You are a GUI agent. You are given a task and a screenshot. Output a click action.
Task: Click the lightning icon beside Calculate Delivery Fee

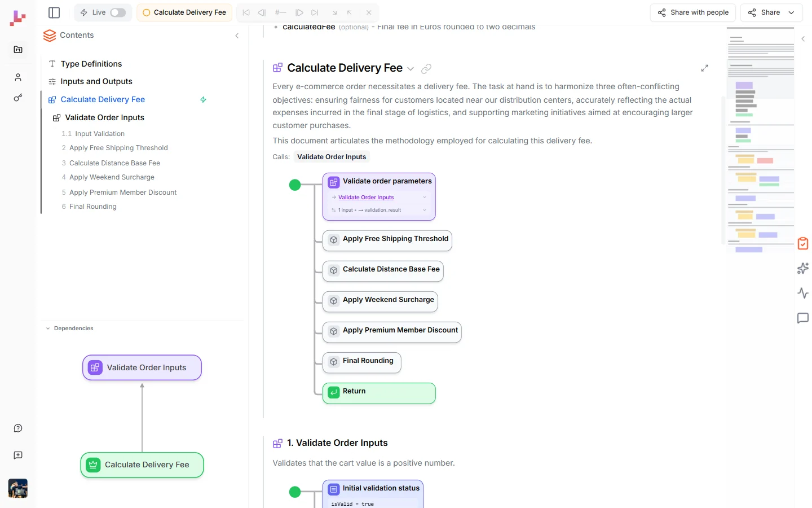(204, 100)
